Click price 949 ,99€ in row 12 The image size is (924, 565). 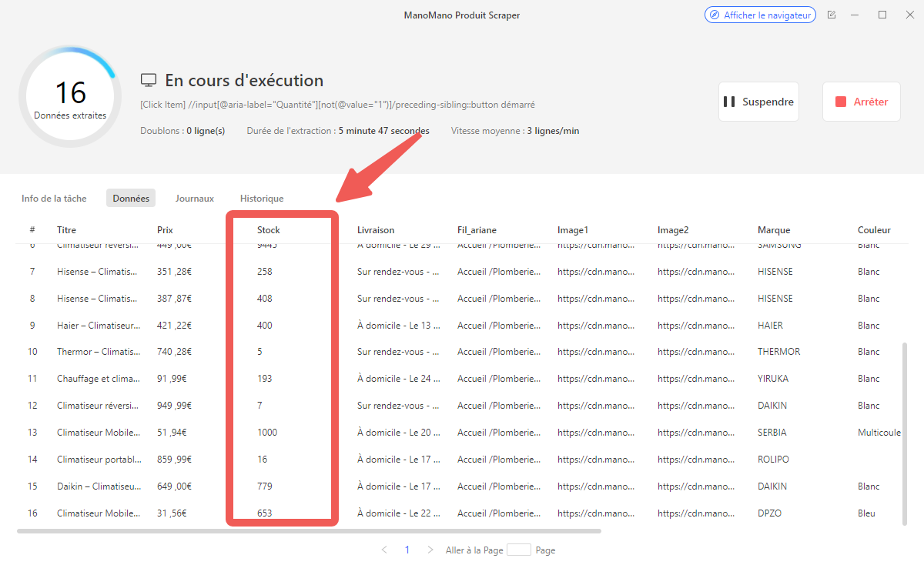(x=176, y=406)
